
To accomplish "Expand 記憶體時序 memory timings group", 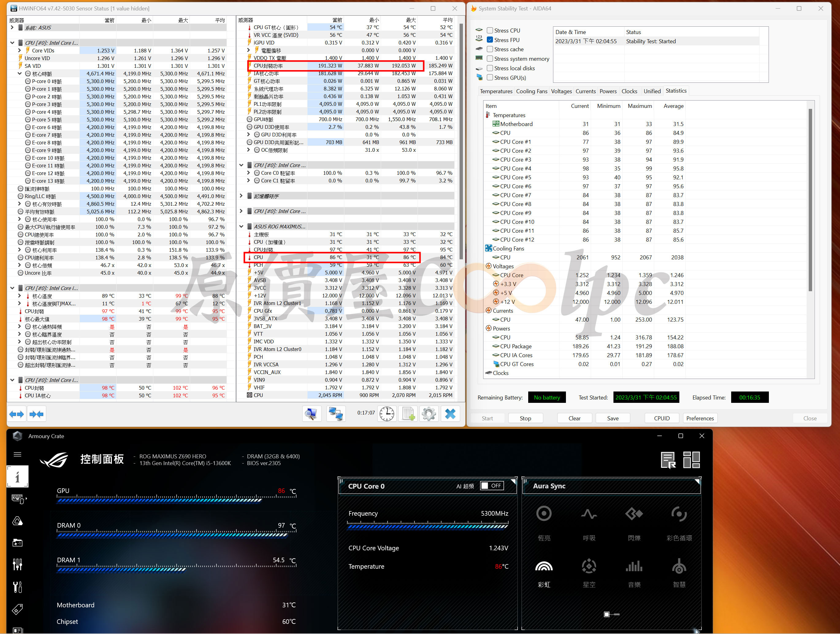I will click(x=241, y=196).
